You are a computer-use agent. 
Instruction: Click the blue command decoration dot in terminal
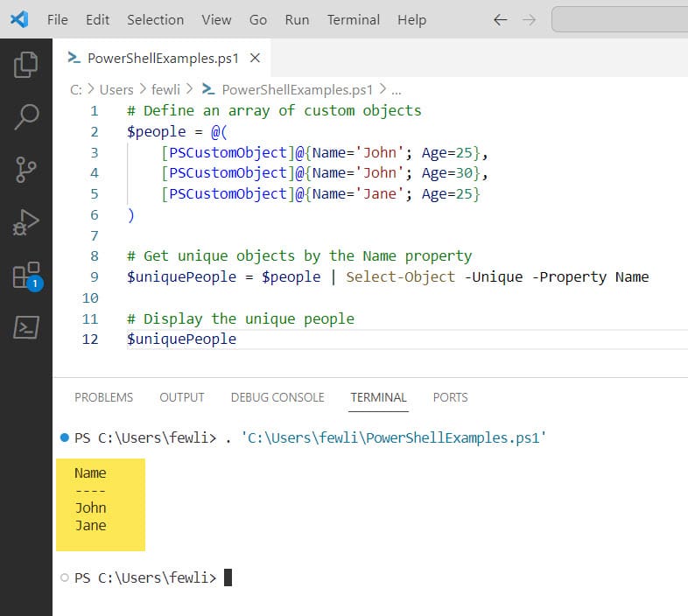click(65, 437)
